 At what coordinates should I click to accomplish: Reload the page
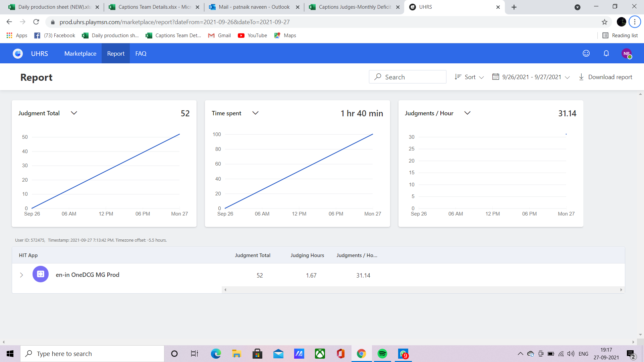tap(36, 22)
